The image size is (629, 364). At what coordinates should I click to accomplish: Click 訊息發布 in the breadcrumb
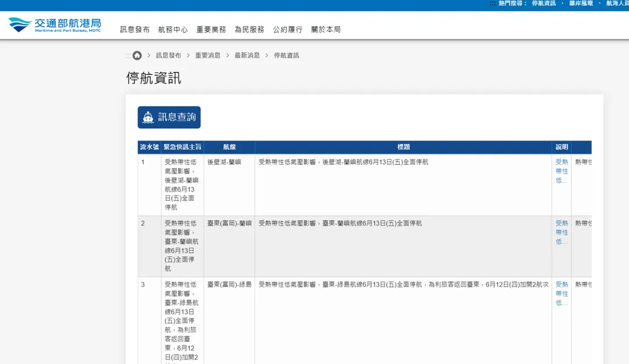tap(168, 55)
